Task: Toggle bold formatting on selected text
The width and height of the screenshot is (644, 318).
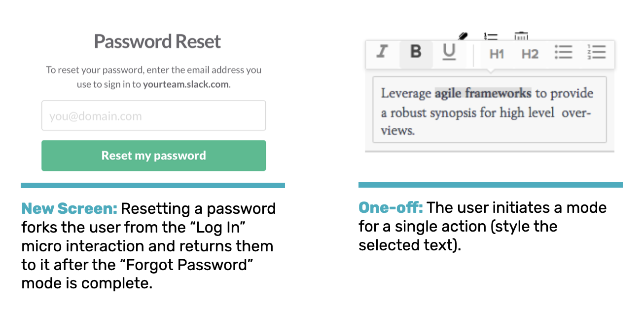Action: (x=416, y=52)
